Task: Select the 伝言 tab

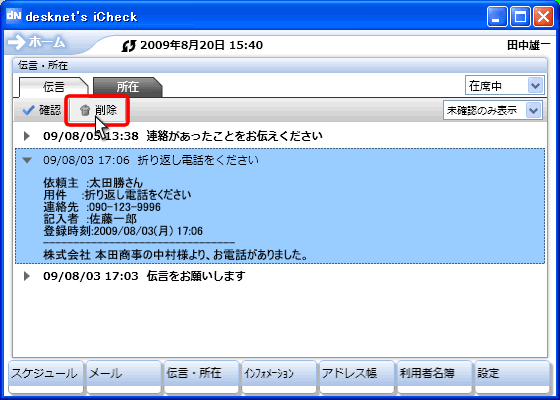Action: pos(54,87)
